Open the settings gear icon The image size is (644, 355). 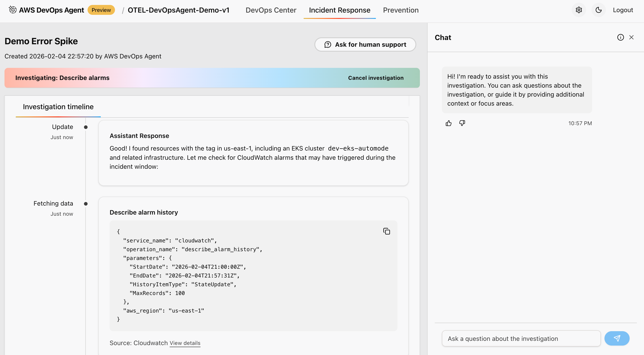tap(579, 10)
